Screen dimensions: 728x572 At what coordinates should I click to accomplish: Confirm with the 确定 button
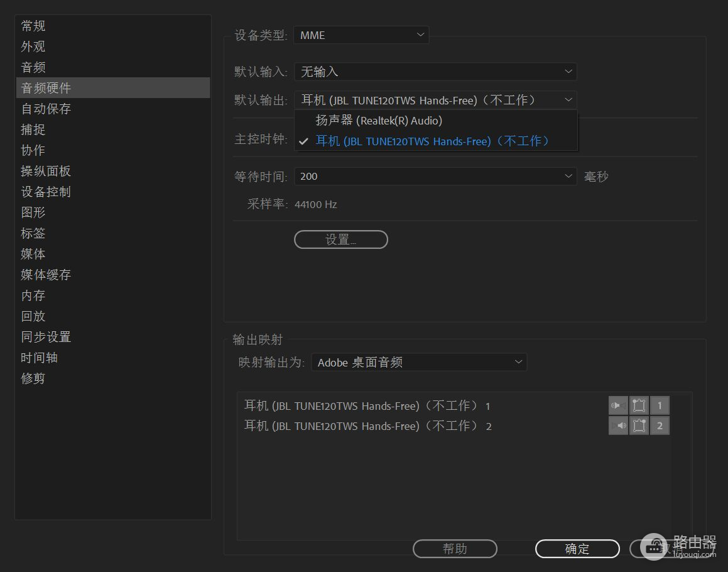click(577, 549)
